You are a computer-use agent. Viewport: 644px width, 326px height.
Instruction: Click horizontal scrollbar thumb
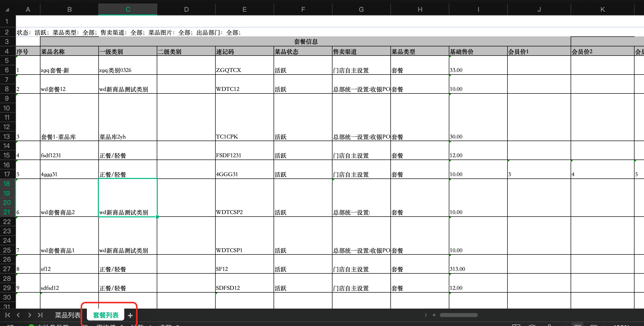tap(459, 315)
